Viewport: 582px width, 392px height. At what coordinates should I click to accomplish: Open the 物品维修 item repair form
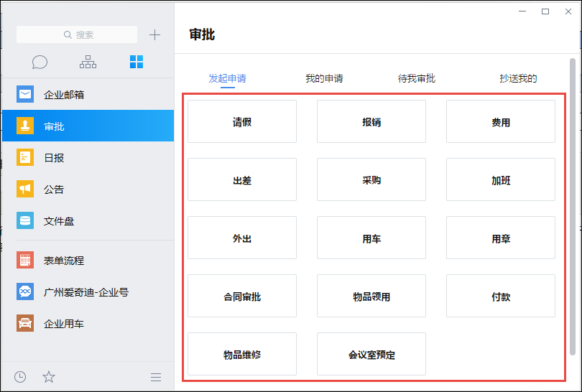point(242,354)
